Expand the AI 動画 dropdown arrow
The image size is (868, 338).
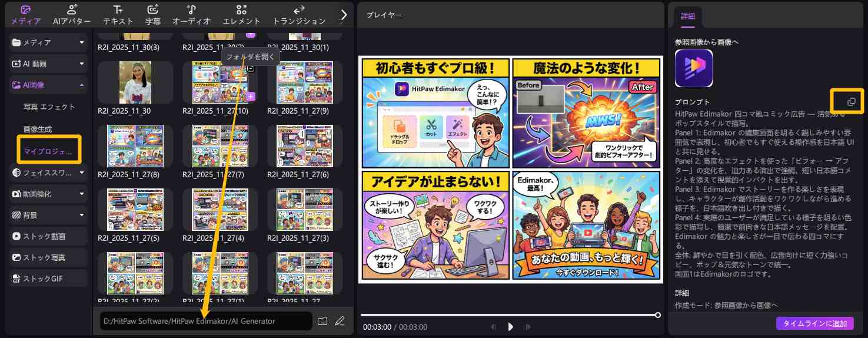(x=82, y=64)
